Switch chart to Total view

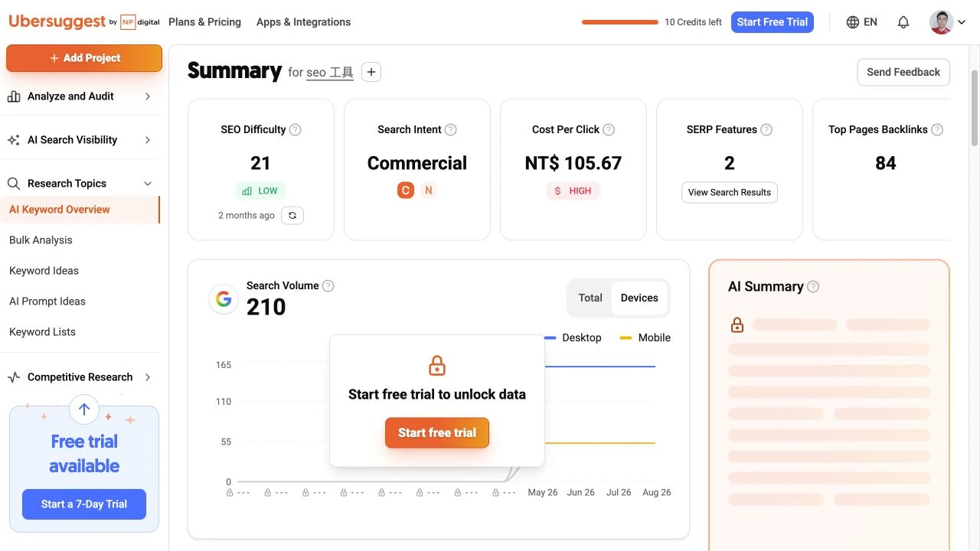click(590, 298)
